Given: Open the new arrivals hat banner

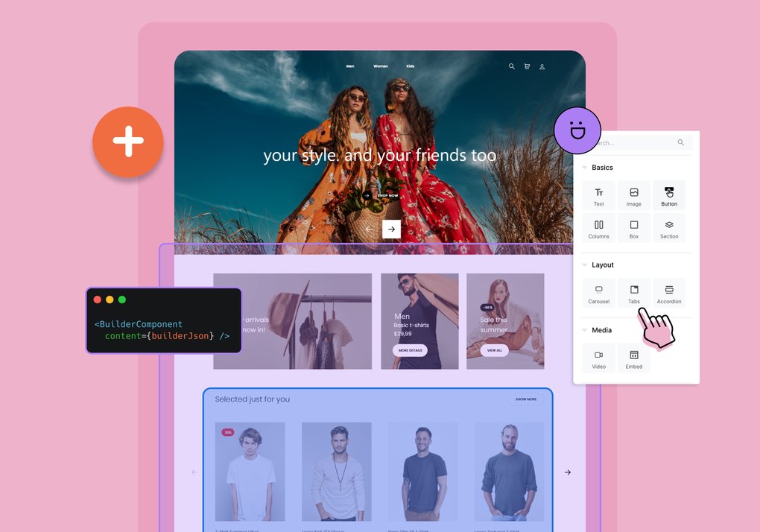Looking at the screenshot, I should (292, 320).
